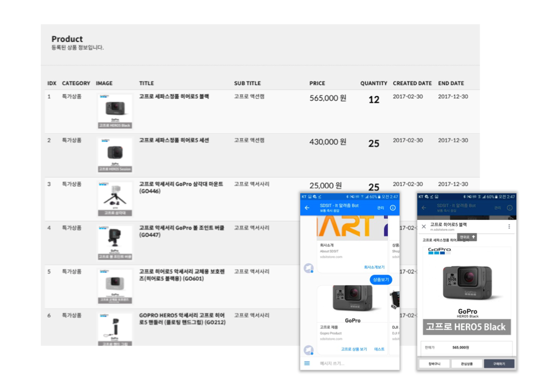
Task: Click price 565,000 원 in table
Action: point(328,98)
